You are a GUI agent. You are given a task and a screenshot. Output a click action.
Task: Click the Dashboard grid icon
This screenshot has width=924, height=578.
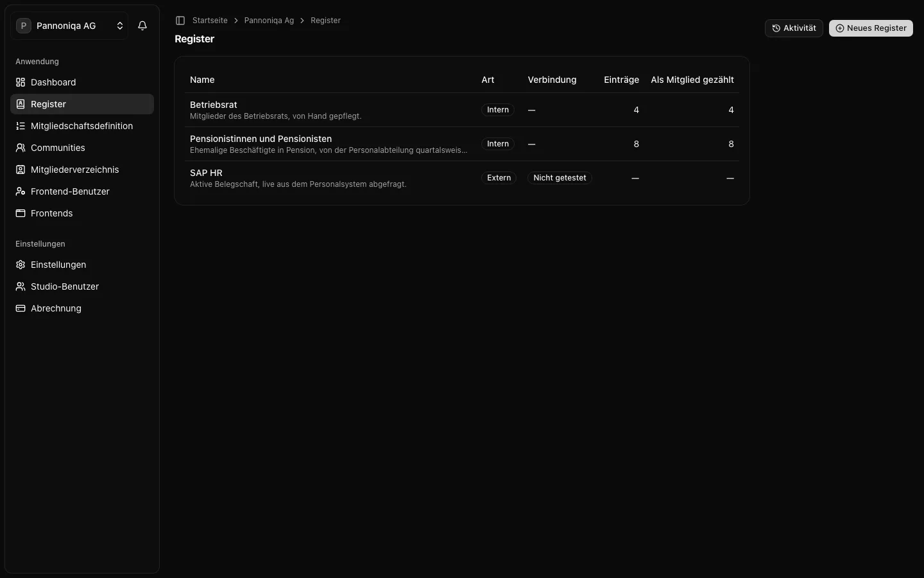tap(21, 82)
